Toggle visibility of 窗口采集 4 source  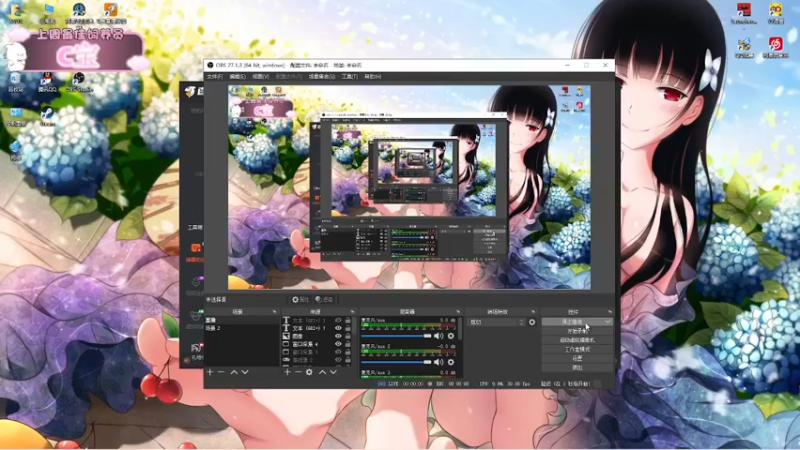tap(338, 344)
